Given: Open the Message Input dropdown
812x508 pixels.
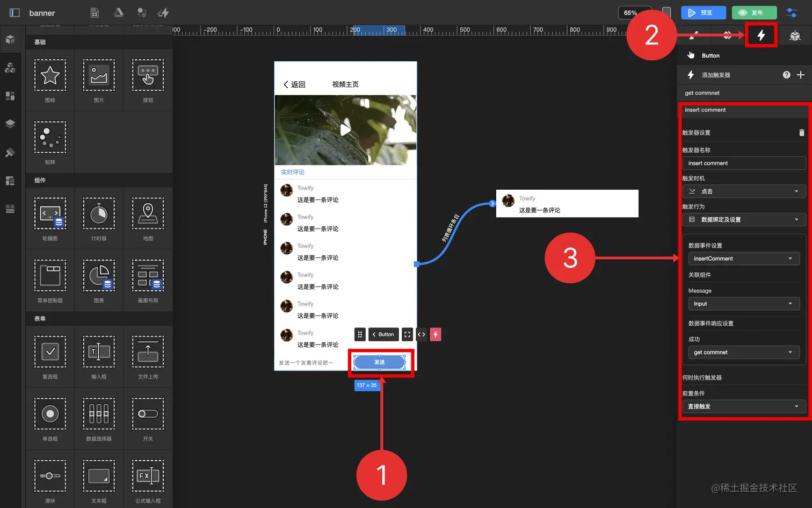Looking at the screenshot, I should (x=744, y=304).
